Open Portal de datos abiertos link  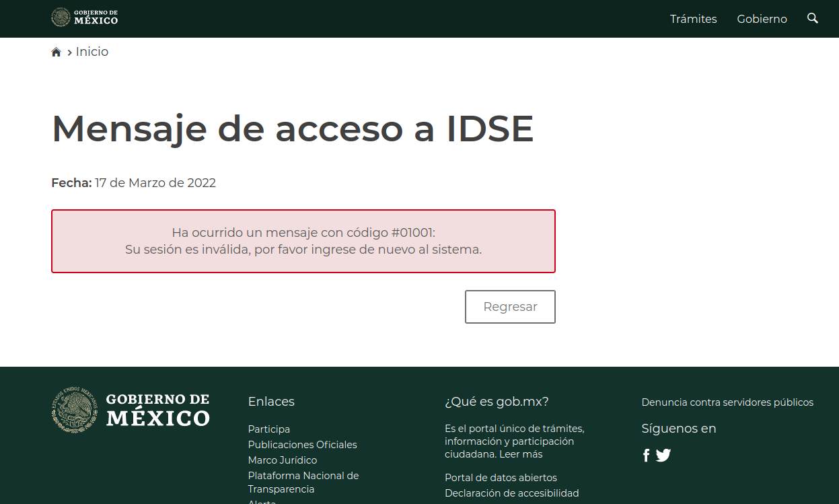point(501,478)
